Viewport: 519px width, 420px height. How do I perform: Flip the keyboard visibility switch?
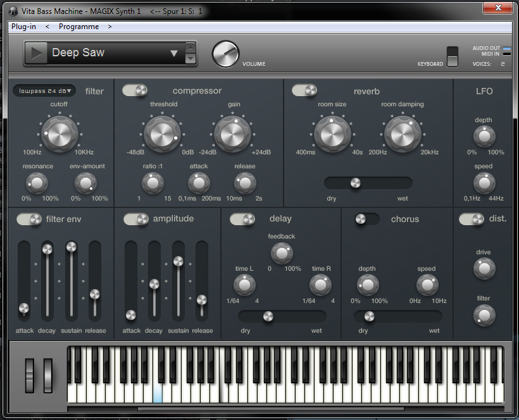point(452,56)
